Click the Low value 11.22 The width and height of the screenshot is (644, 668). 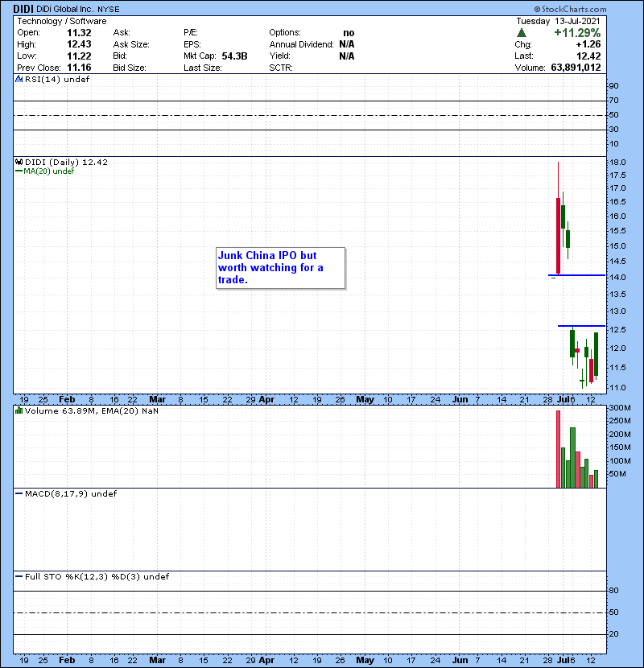point(79,56)
